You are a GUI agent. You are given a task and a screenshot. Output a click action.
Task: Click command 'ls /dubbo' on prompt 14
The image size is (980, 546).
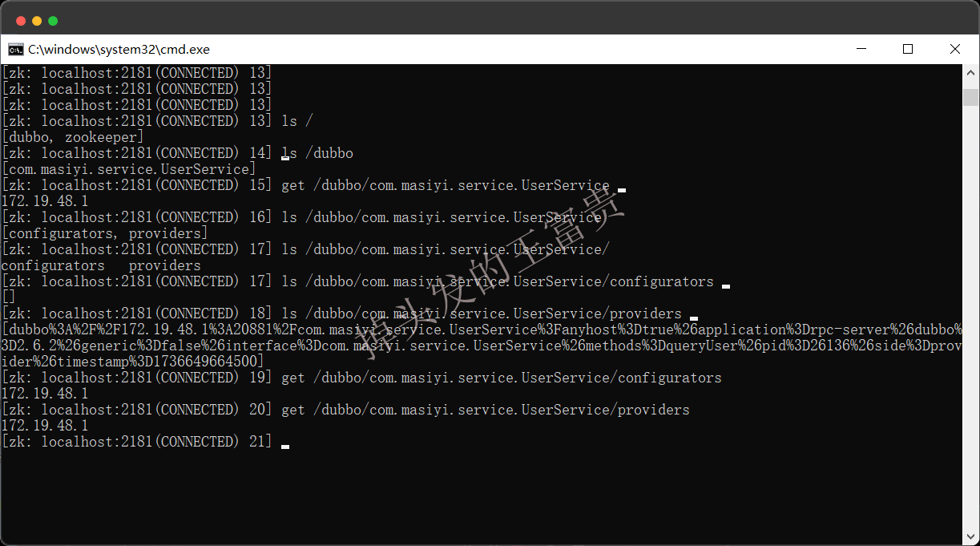[317, 153]
